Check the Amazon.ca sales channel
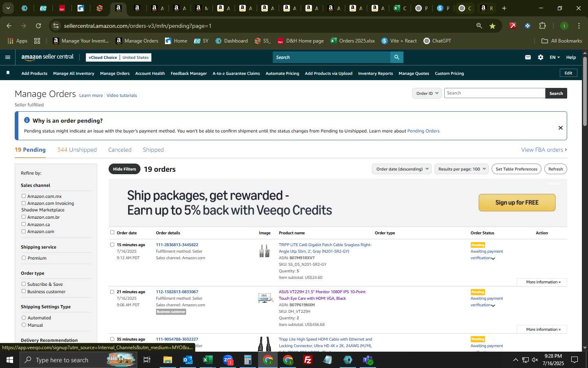The width and height of the screenshot is (588, 368). point(24,224)
